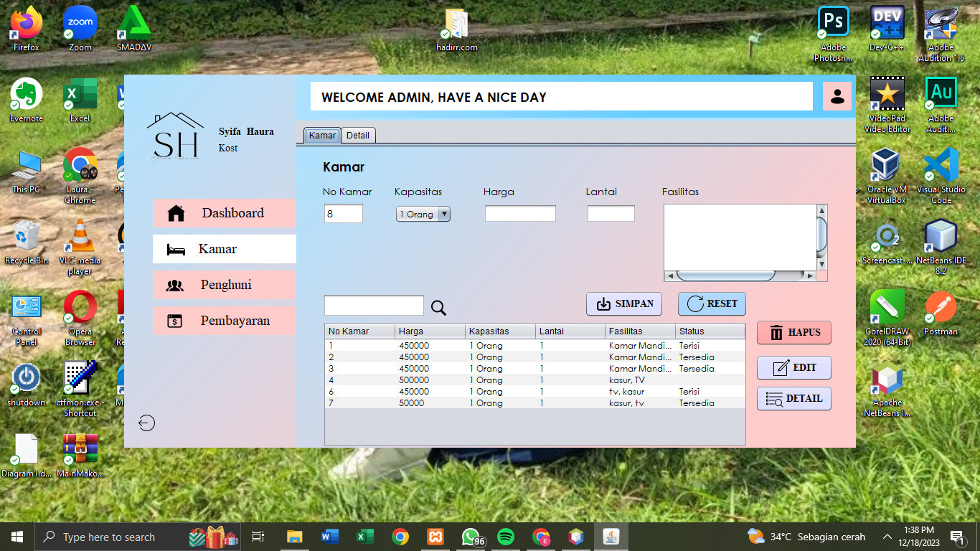This screenshot has height=551, width=980.
Task: Click the search text box above table
Action: point(374,306)
